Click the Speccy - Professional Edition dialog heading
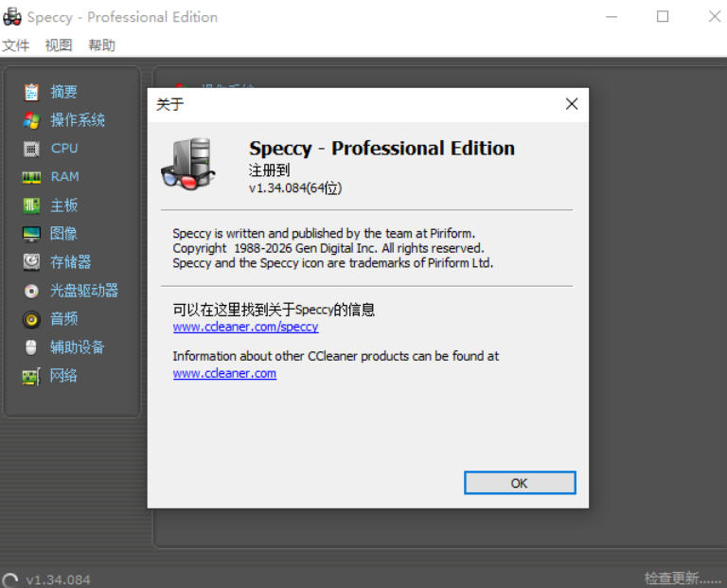727x588 pixels. coord(382,149)
